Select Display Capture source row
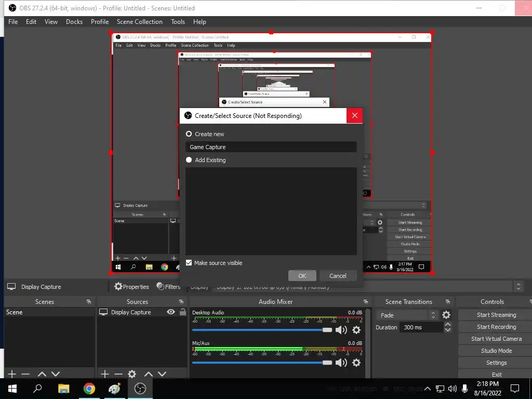 142,312
